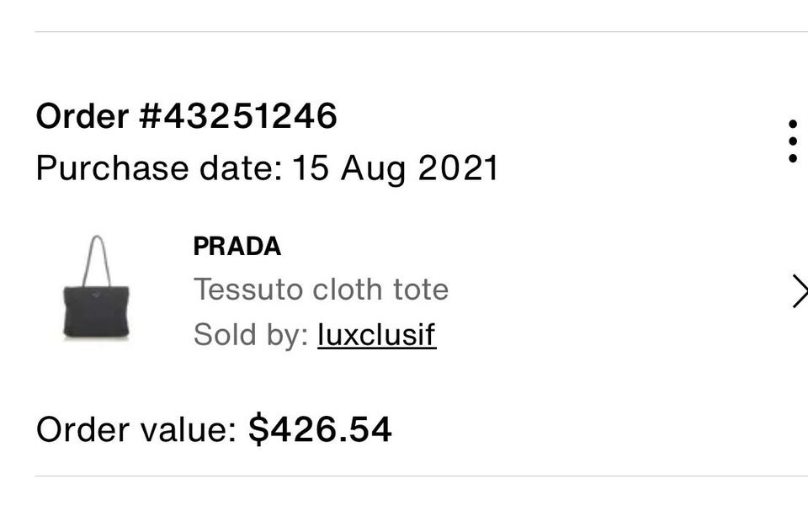Viewport: 808px width, 532px height.
Task: Click the Sold by label
Action: coord(251,335)
